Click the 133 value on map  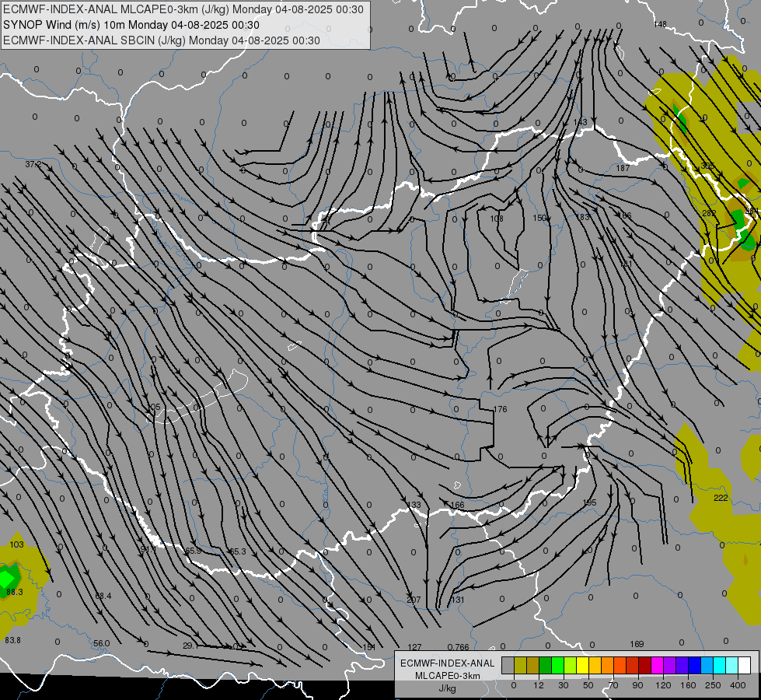tap(414, 505)
